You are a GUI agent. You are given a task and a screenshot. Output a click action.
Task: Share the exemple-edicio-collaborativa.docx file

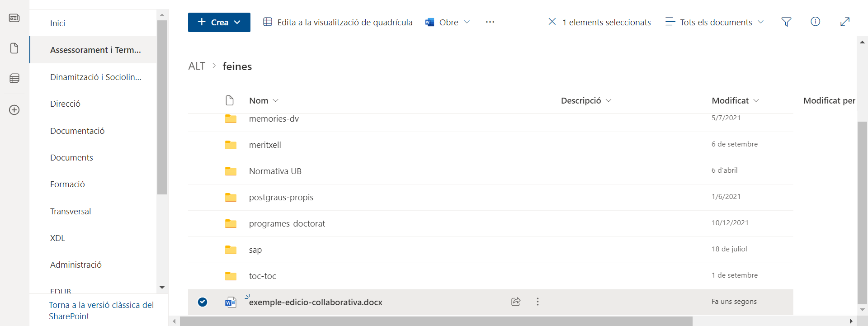(x=516, y=302)
